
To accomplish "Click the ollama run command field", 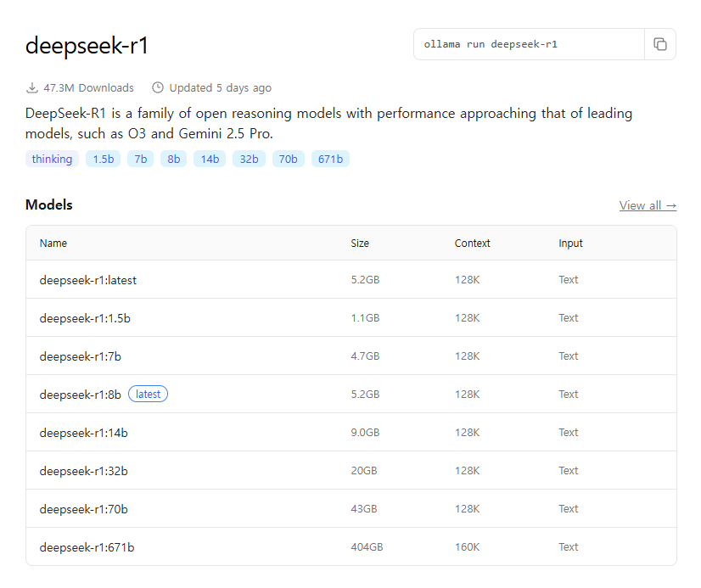I will tap(529, 44).
